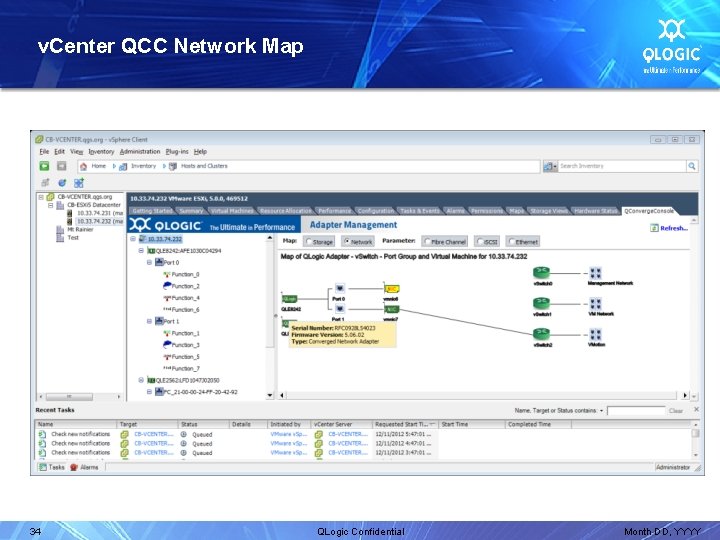Select the Network map radio button
Viewport: 720px width, 540px height.
tap(347, 242)
